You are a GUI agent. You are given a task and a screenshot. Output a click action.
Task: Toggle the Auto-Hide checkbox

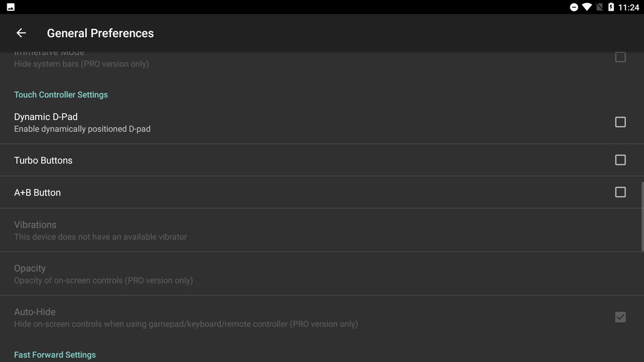pos(620,317)
